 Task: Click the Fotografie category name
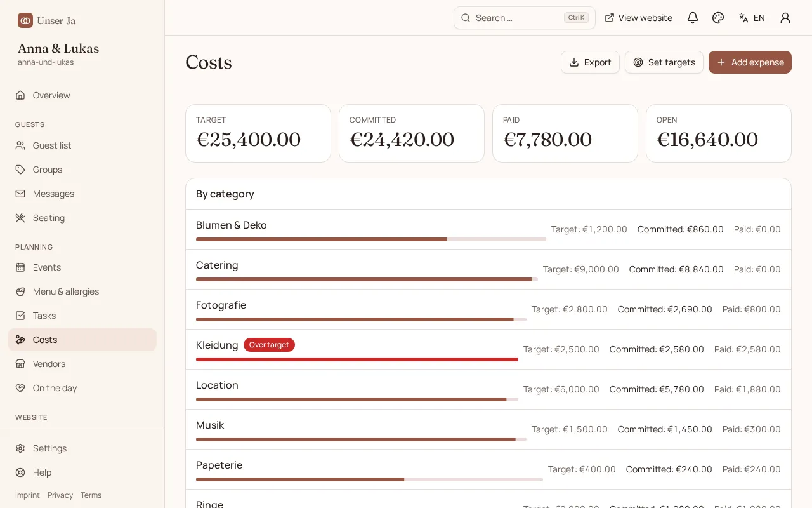(x=221, y=305)
